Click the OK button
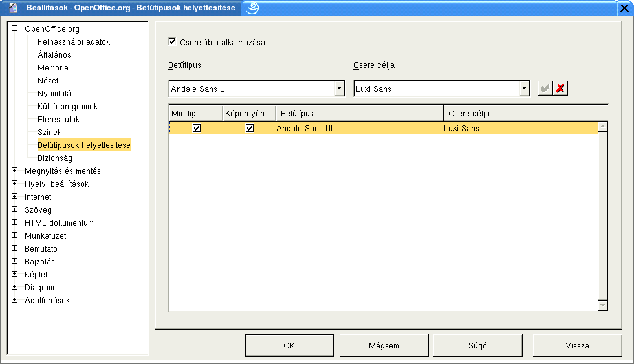This screenshot has width=634, height=364. (x=290, y=345)
